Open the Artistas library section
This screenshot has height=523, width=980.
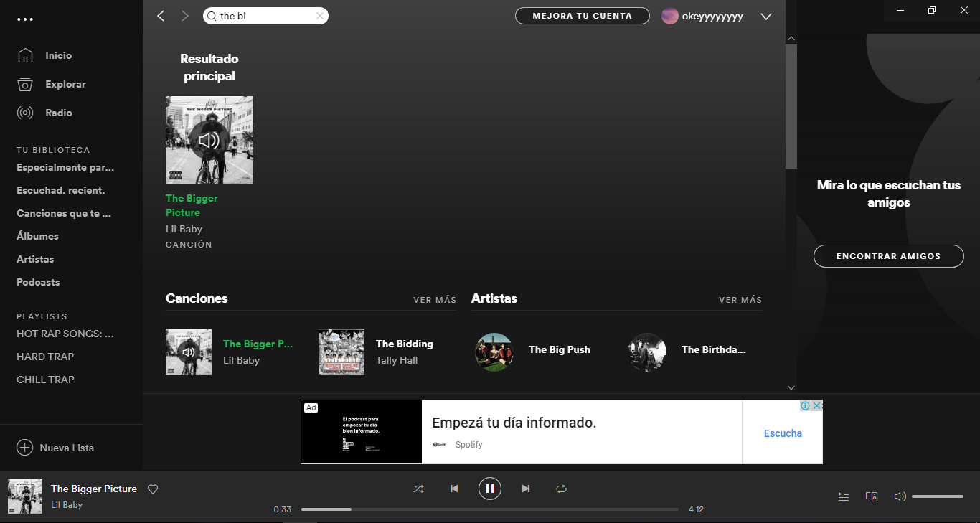pos(35,259)
